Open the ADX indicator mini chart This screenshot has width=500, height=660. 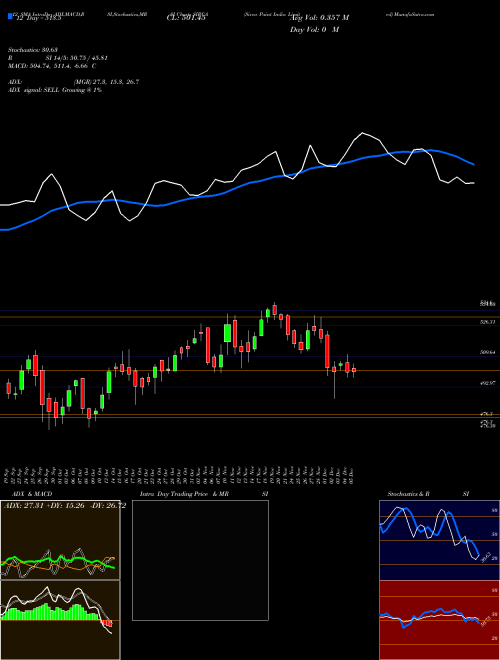pyautogui.click(x=60, y=540)
